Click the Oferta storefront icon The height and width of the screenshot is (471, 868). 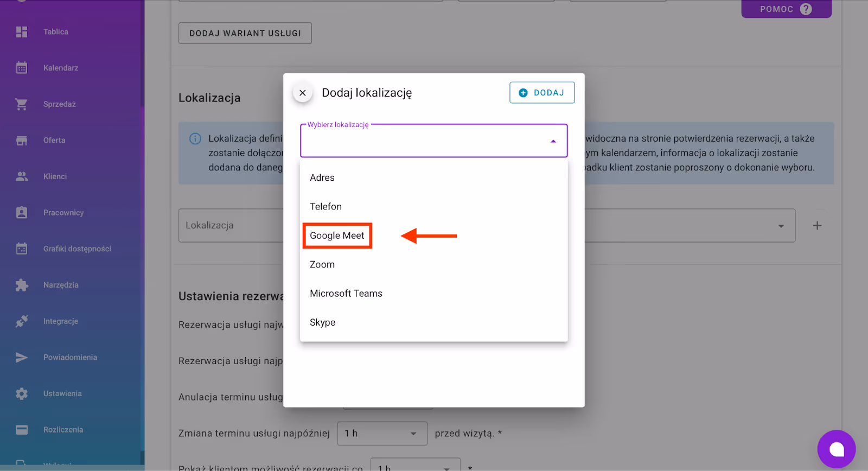22,141
